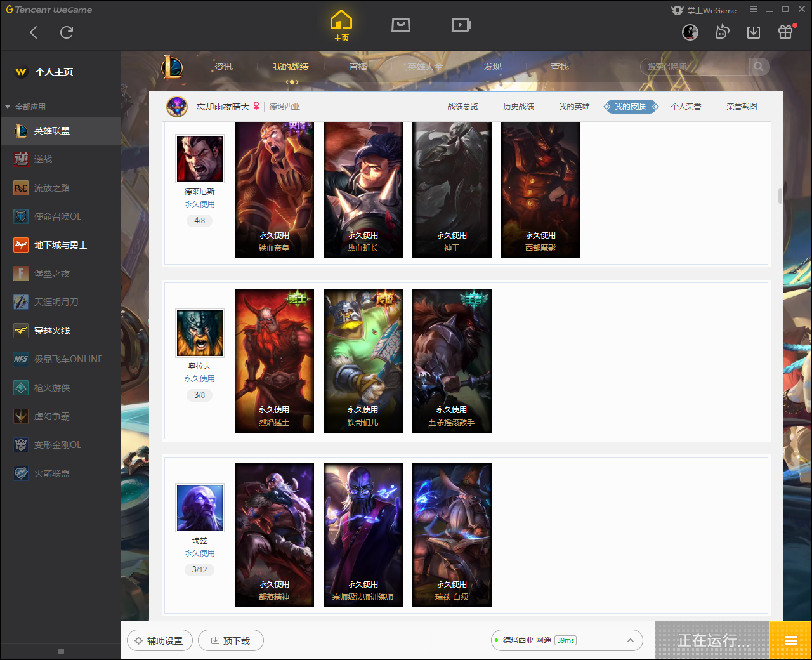812x660 pixels.
Task: Switch to 个人荣誉 sub-tab
Action: coord(686,107)
